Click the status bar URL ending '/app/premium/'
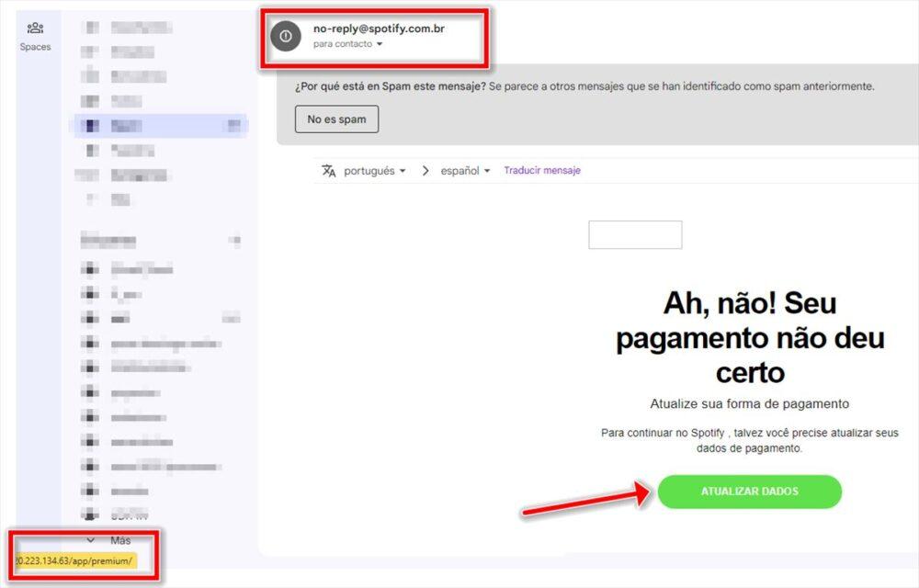The image size is (919, 588). (x=74, y=560)
